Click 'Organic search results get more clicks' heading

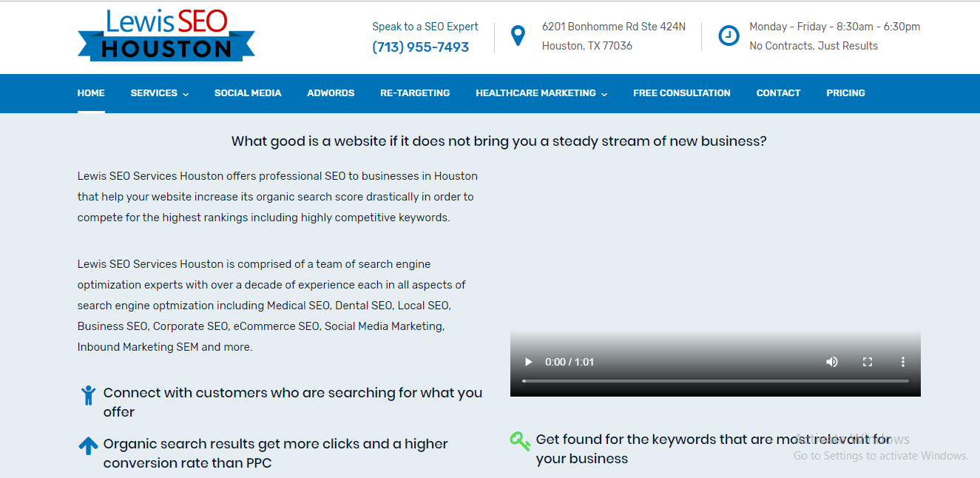[x=276, y=454]
